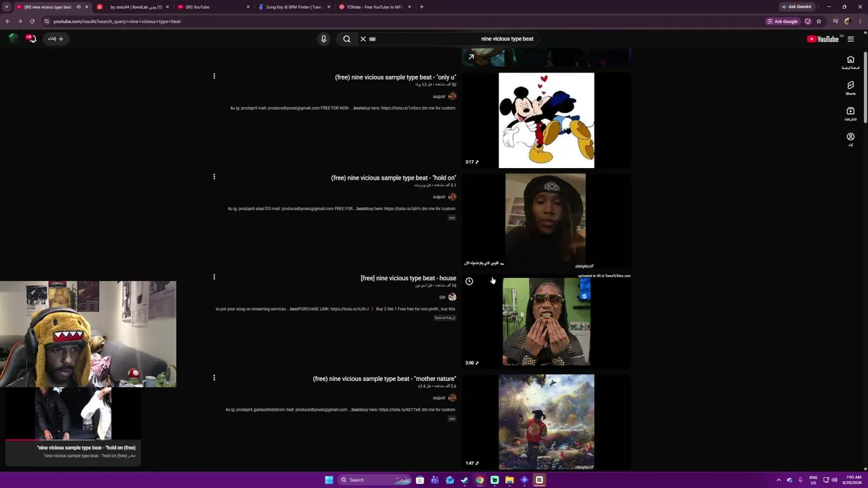Open Chrome's three-dot menu
The height and width of the screenshot is (488, 868).
pyautogui.click(x=860, y=21)
